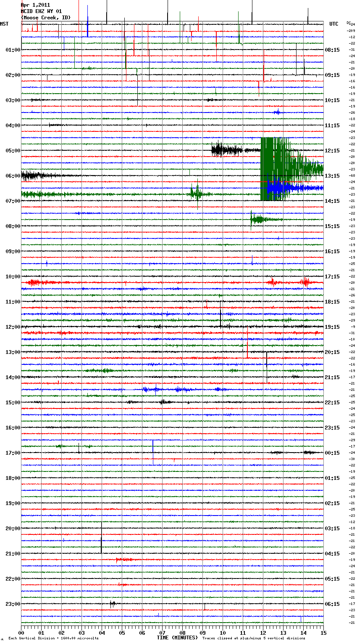Select the 06:15 UTC time label
The image size is (357, 644).
coord(332,604)
